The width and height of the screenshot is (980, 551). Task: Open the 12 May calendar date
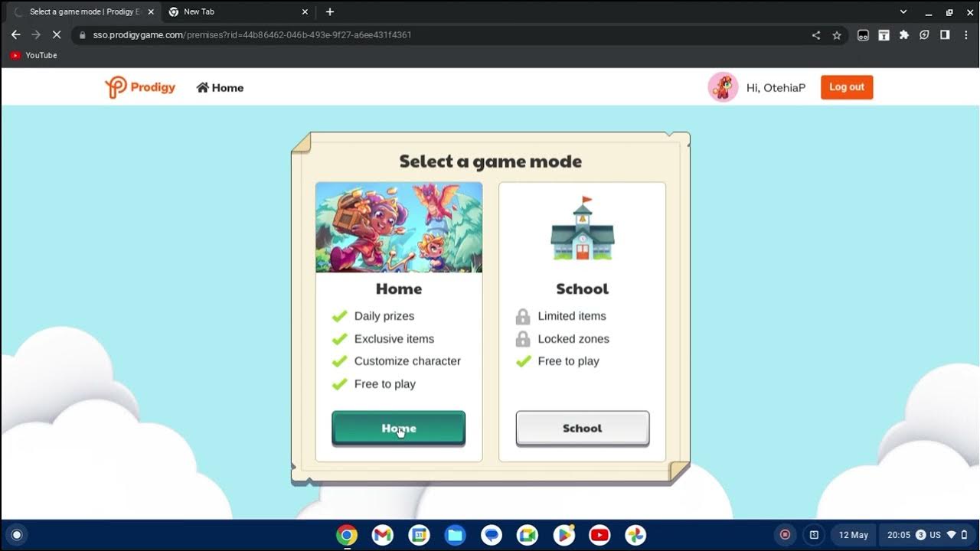pos(854,535)
